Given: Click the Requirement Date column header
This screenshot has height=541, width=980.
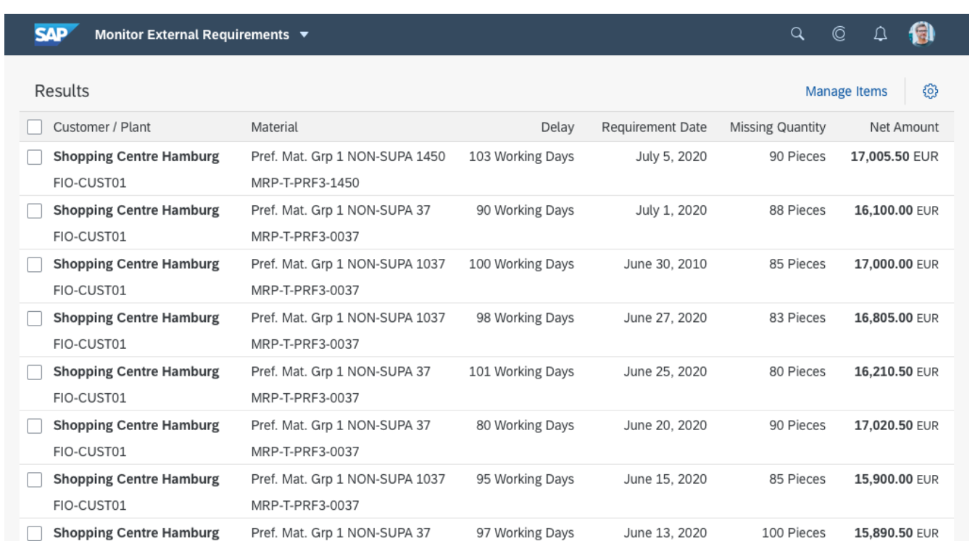Looking at the screenshot, I should [654, 127].
